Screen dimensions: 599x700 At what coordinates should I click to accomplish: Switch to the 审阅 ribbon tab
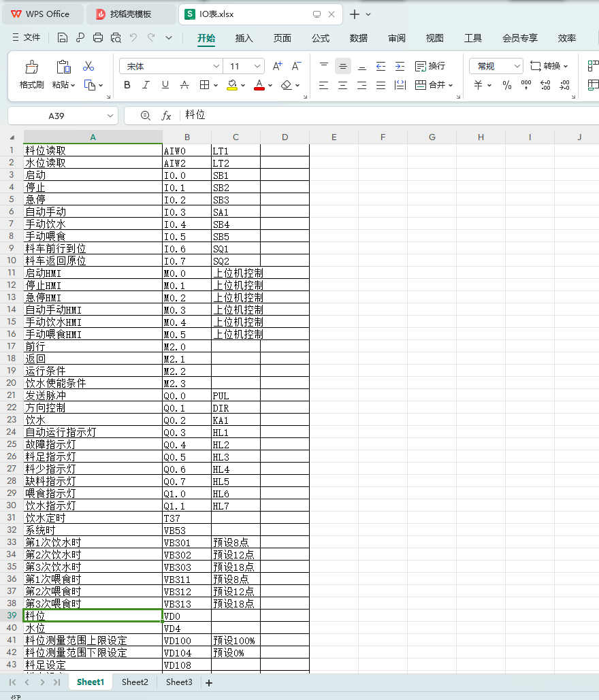pos(397,38)
